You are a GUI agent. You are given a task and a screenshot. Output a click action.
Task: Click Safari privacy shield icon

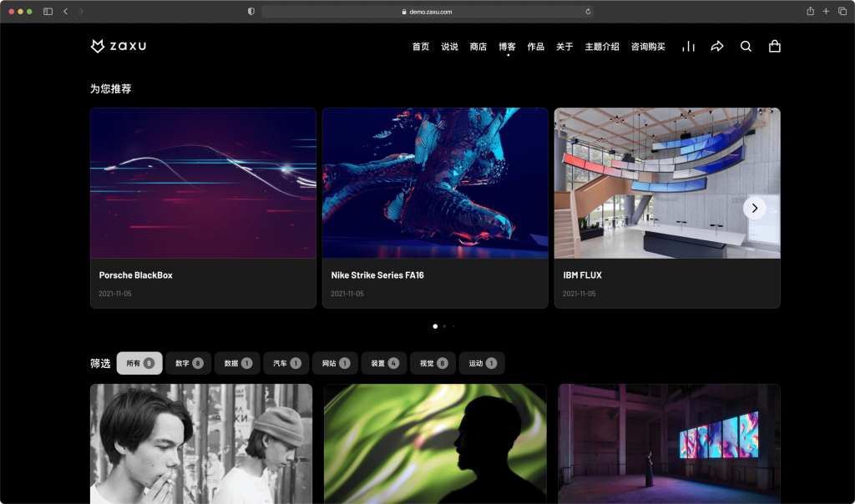click(x=251, y=12)
